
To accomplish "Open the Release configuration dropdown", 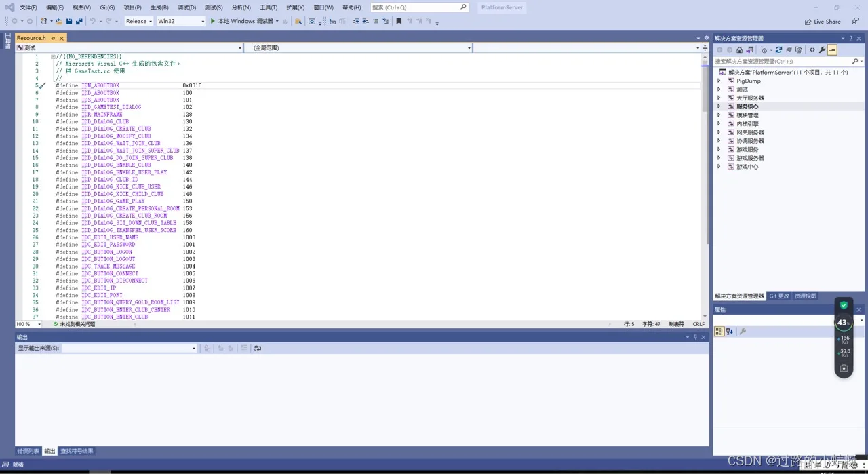I will [138, 22].
